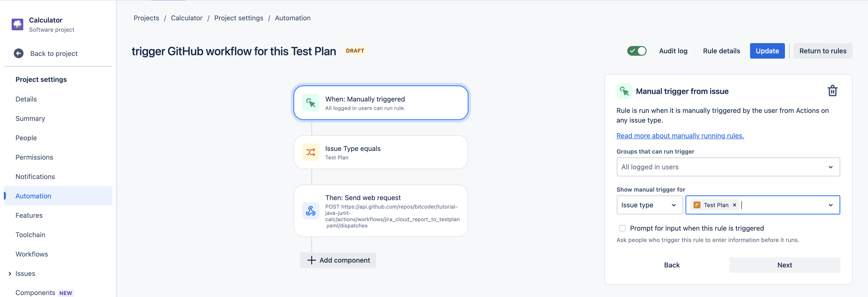Click Back to project link text

tap(54, 54)
